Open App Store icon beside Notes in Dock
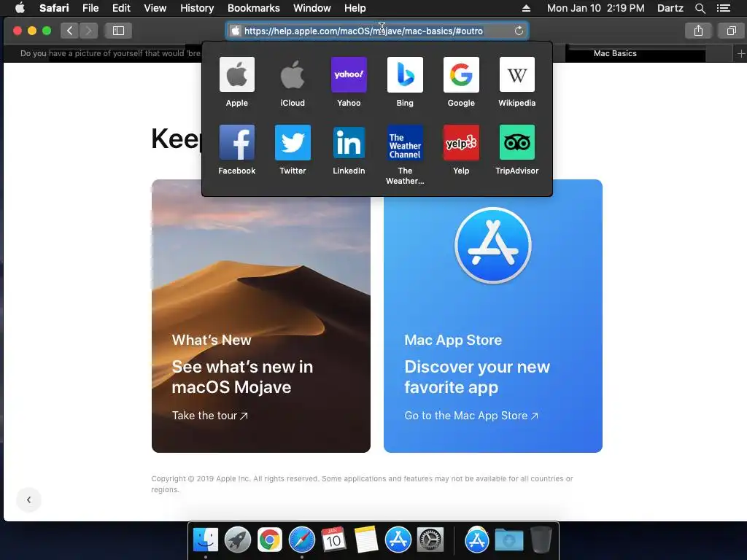The width and height of the screenshot is (747, 560). pyautogui.click(x=398, y=540)
